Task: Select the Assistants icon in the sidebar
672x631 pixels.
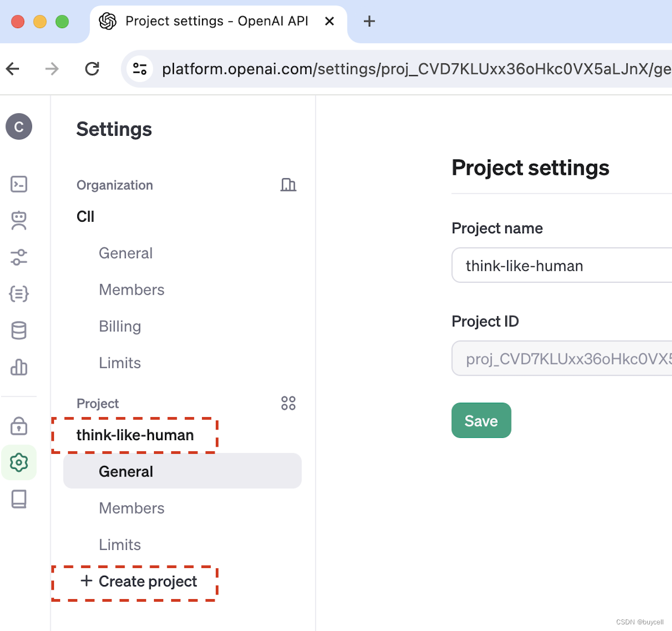Action: tap(19, 221)
